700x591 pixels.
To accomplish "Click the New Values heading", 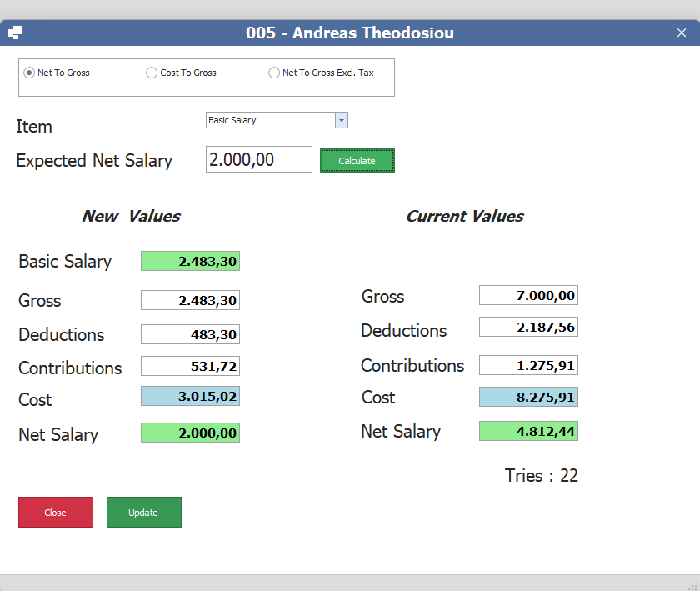I will [x=132, y=216].
